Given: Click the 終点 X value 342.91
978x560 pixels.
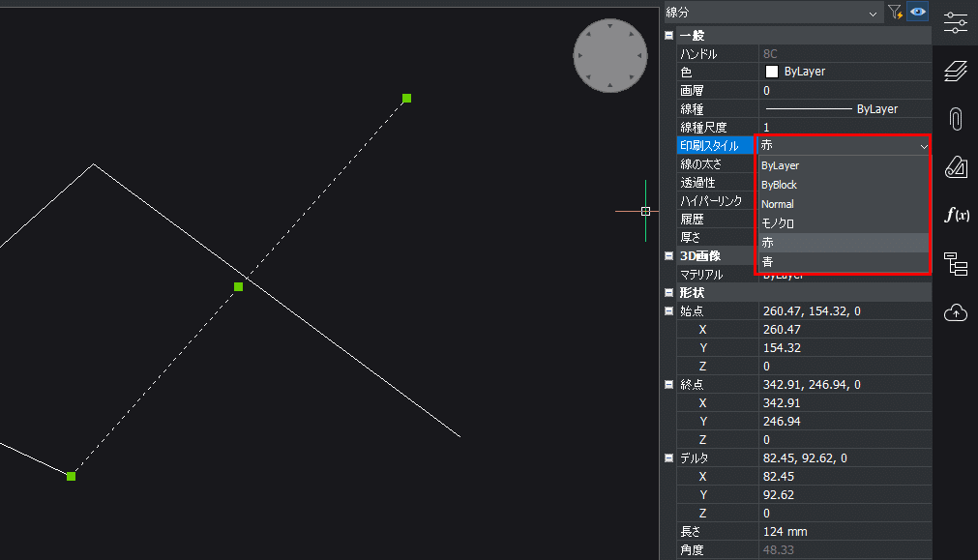Looking at the screenshot, I should point(845,403).
